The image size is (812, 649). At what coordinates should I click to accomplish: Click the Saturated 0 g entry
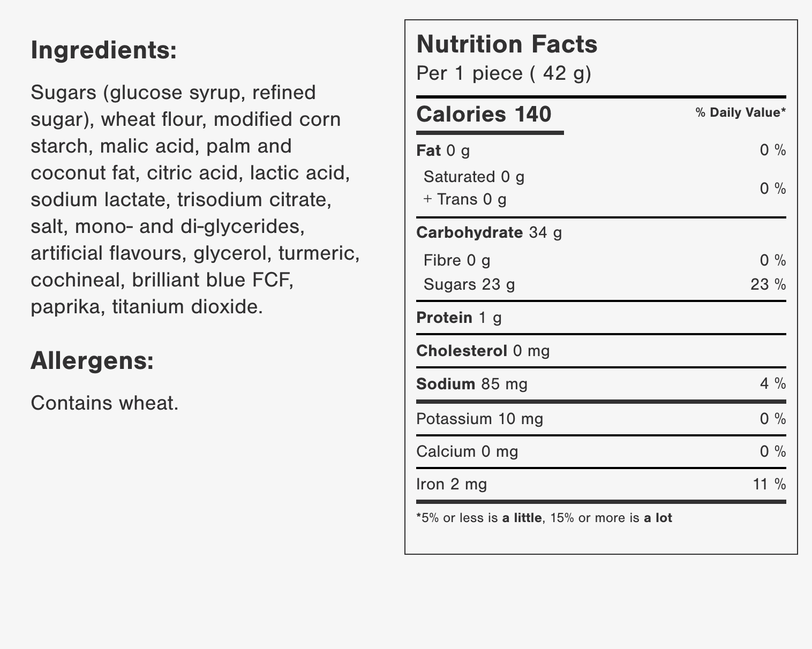click(474, 177)
